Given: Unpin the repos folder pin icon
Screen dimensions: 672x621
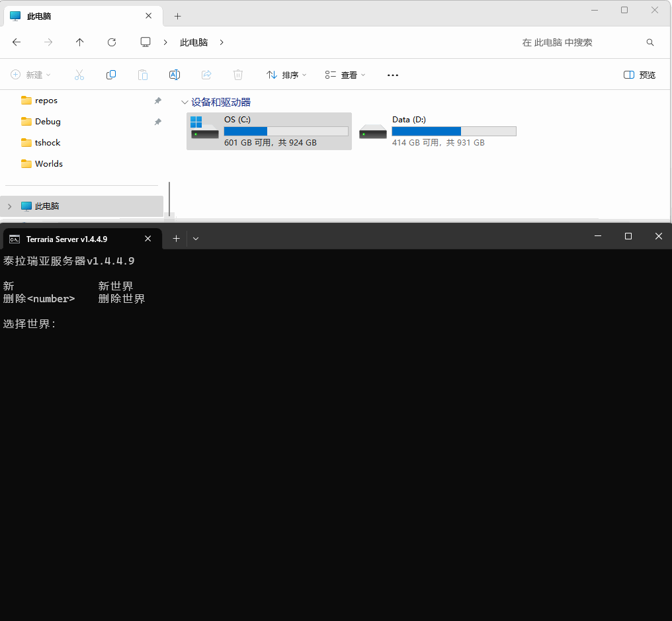Looking at the screenshot, I should [157, 101].
